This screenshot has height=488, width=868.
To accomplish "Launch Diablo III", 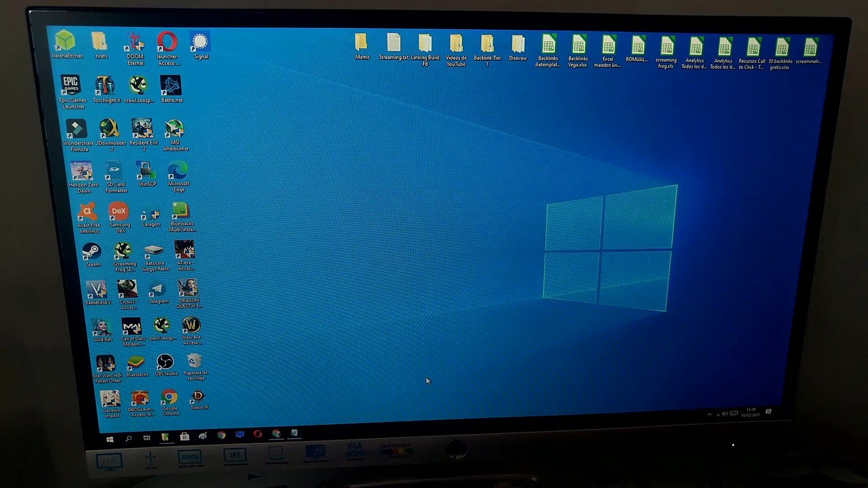I will point(199,400).
